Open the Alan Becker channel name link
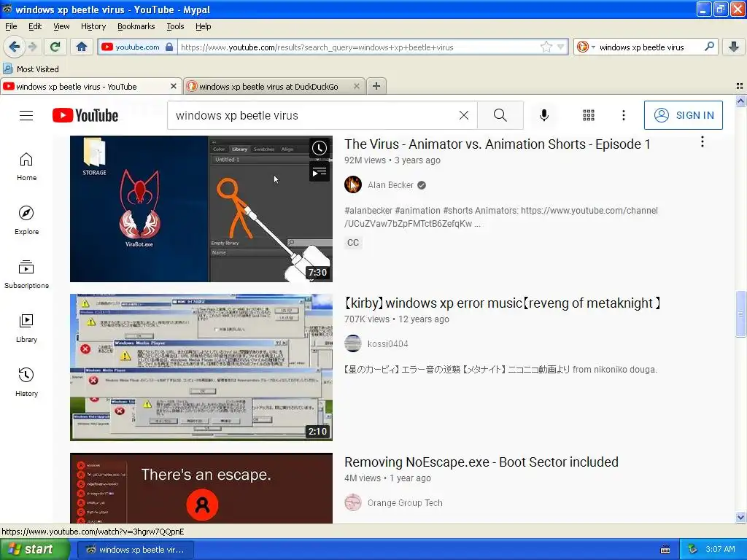The height and width of the screenshot is (560, 747). point(390,184)
